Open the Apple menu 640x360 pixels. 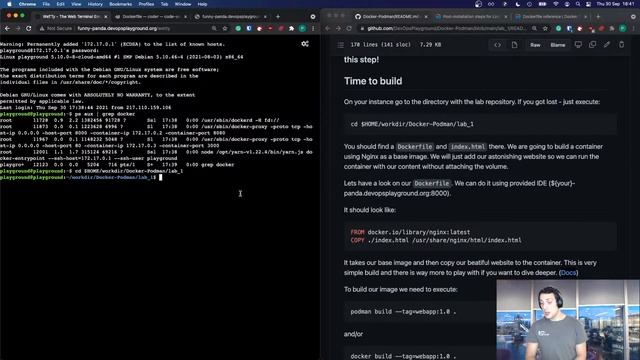9,4
